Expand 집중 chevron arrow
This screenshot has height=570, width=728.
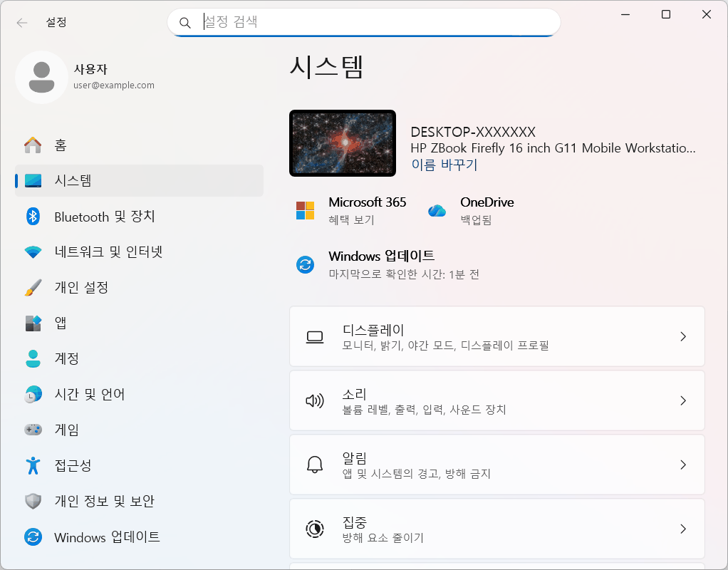pyautogui.click(x=683, y=529)
